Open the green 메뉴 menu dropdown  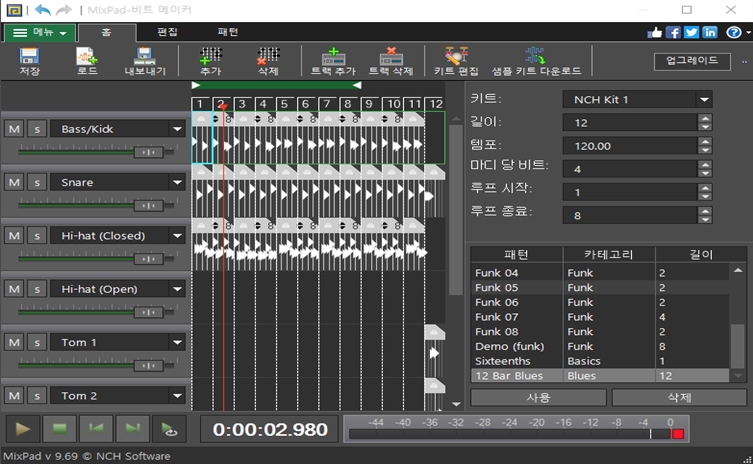pyautogui.click(x=40, y=32)
